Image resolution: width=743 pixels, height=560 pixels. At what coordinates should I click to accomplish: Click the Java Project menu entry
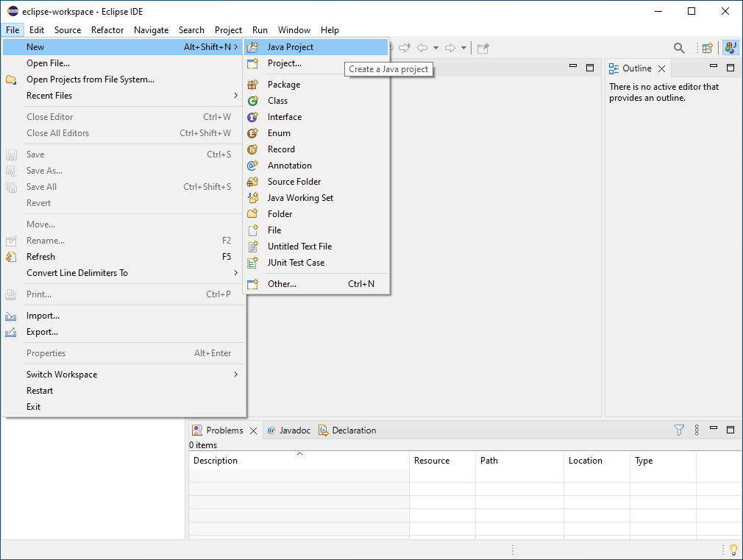tap(290, 47)
